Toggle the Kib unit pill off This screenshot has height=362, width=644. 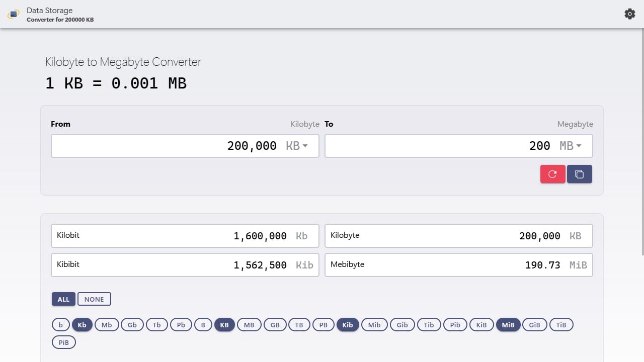(x=348, y=325)
